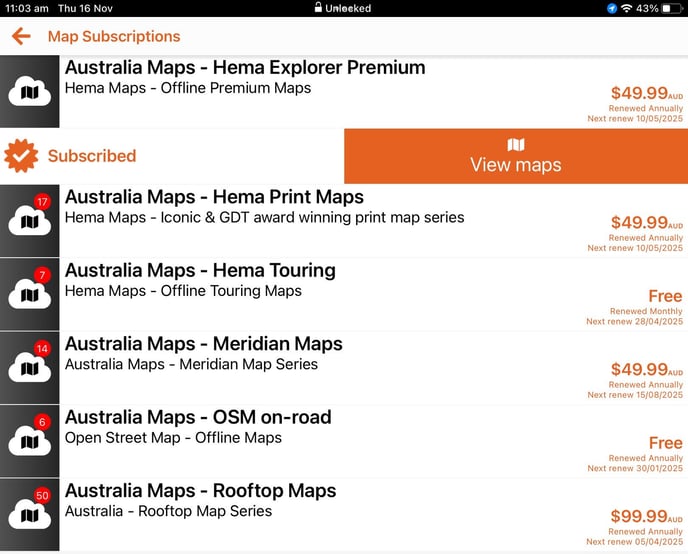Tap the $49.99 price of Hema Print Maps
Image resolution: width=688 pixels, height=554 pixels.
pyautogui.click(x=647, y=222)
